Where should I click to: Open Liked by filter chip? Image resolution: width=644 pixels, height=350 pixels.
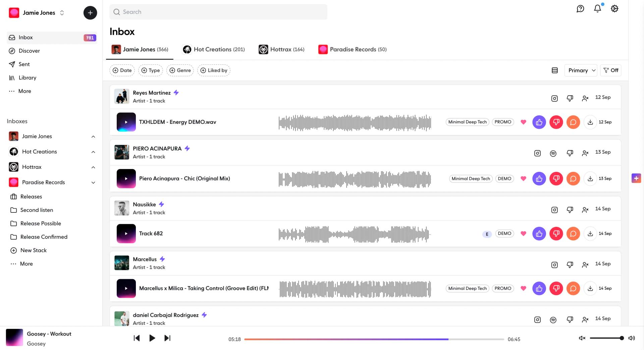coord(214,70)
